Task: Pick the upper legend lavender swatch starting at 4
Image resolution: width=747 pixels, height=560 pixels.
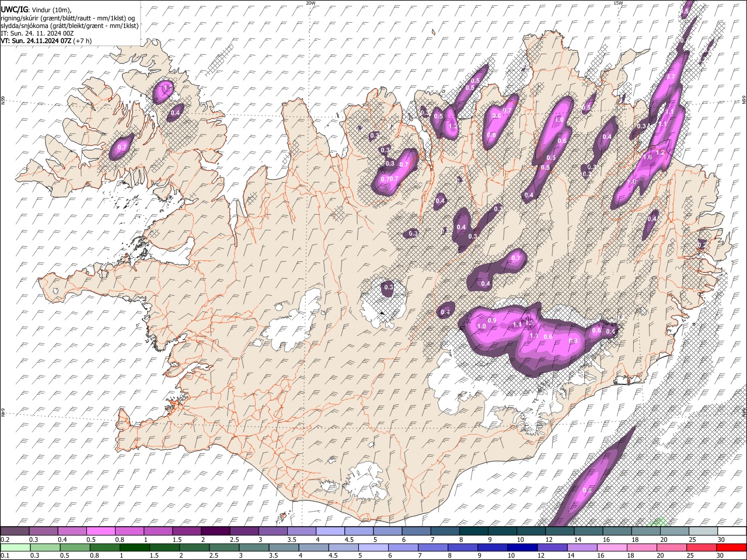Action: 330,531
